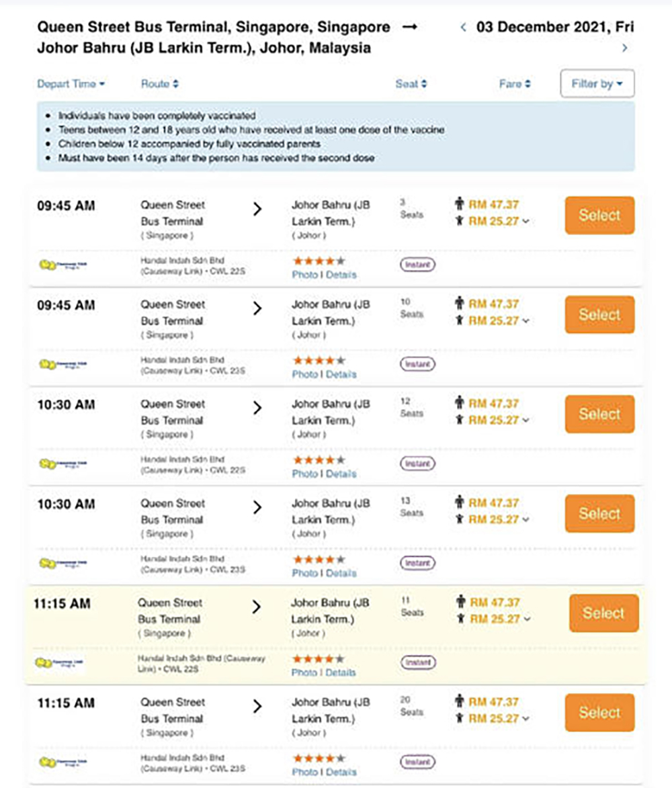Click the adult fare icon on the first trip
The image size is (672, 788).
tap(460, 204)
